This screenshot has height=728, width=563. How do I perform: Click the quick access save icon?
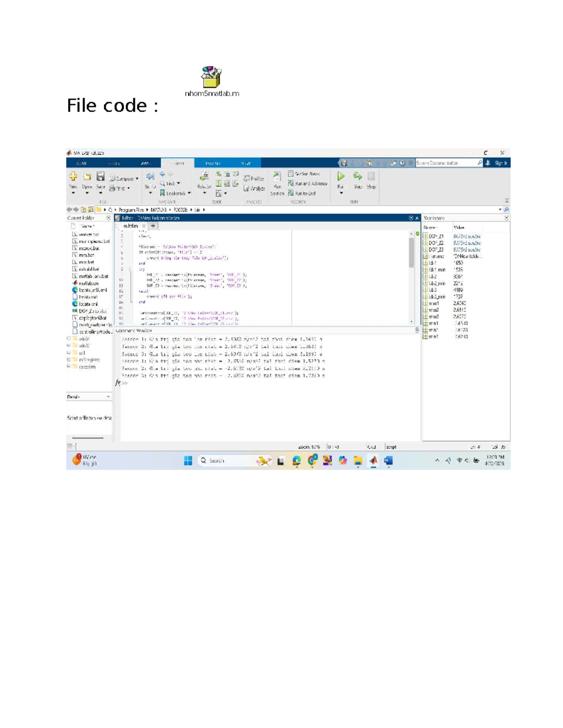pos(344,163)
